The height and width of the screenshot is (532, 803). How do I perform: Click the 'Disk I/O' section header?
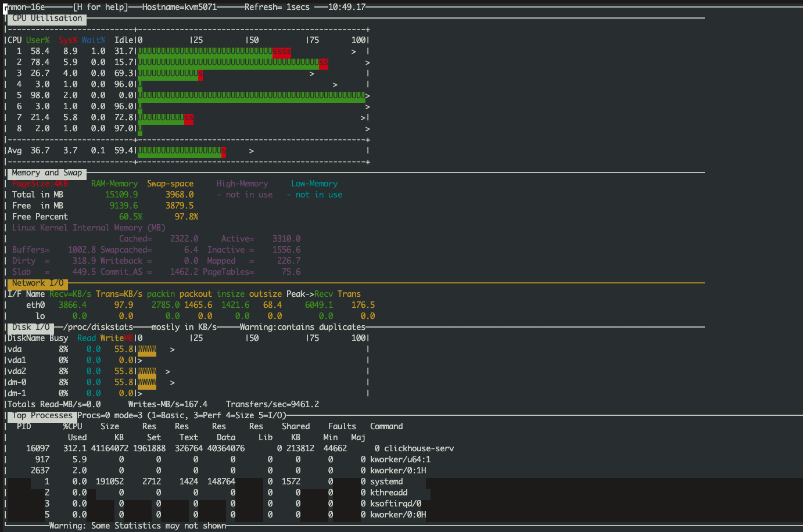point(31,328)
